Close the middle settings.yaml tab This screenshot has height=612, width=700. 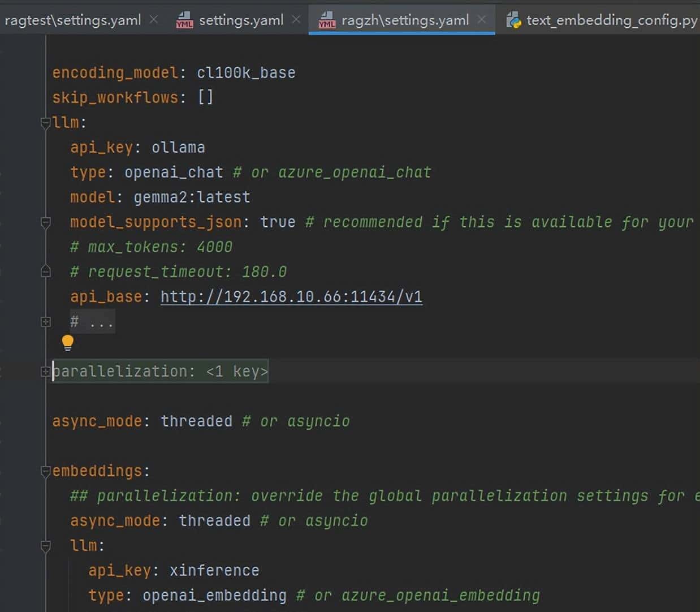[296, 20]
